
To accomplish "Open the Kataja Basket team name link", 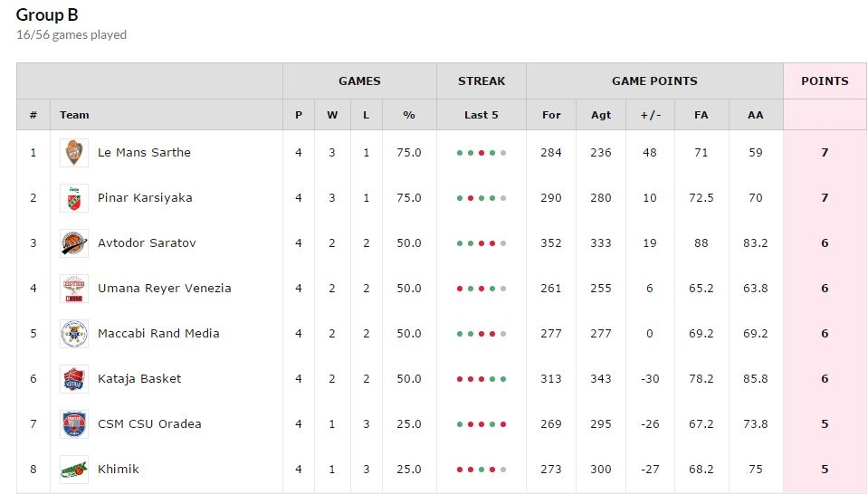I will [x=139, y=379].
